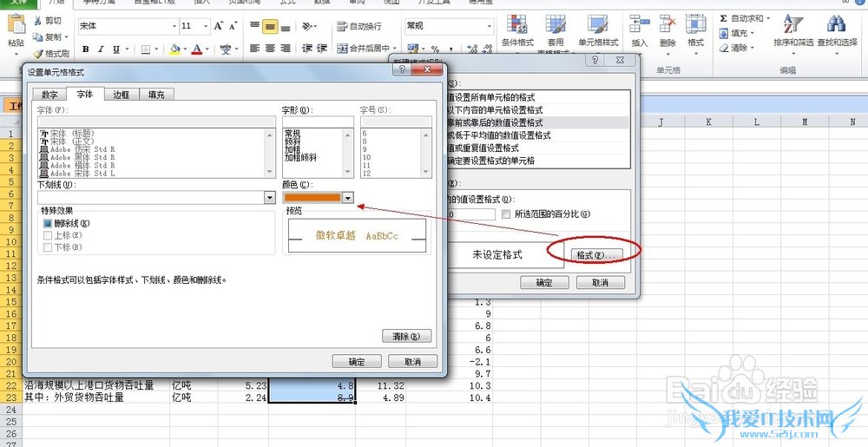
Task: Click the 清除(R) button
Action: pos(406,337)
